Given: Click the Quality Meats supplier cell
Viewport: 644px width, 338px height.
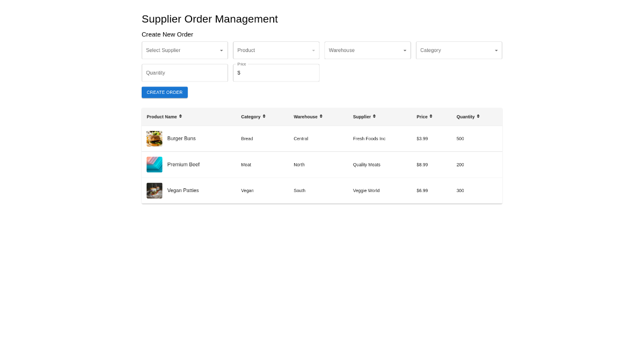Looking at the screenshot, I should (x=367, y=165).
